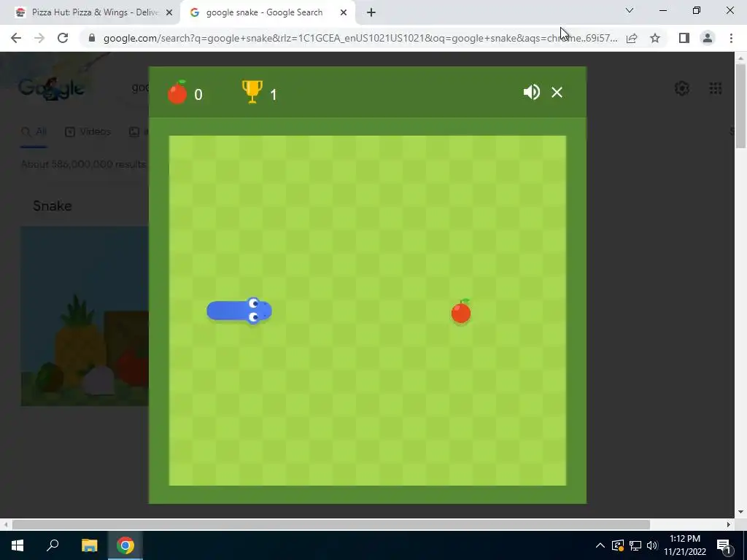
Task: Bookmark this page with the star
Action: point(655,38)
